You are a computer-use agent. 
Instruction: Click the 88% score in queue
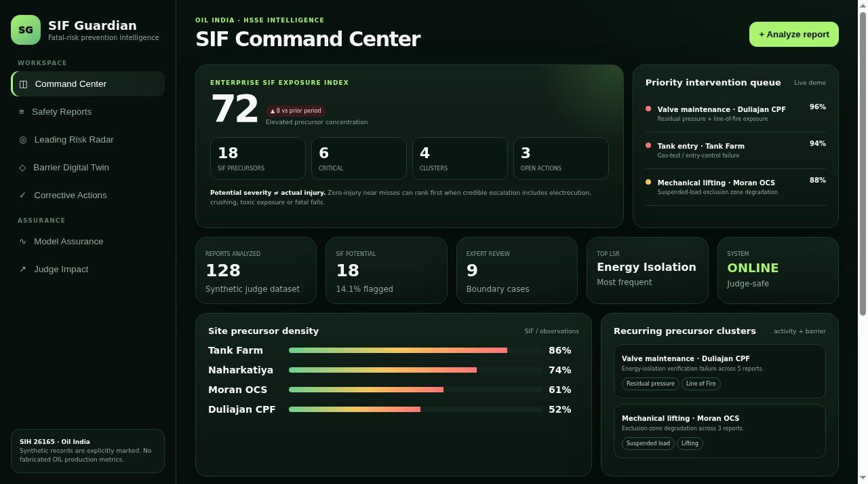817,181
